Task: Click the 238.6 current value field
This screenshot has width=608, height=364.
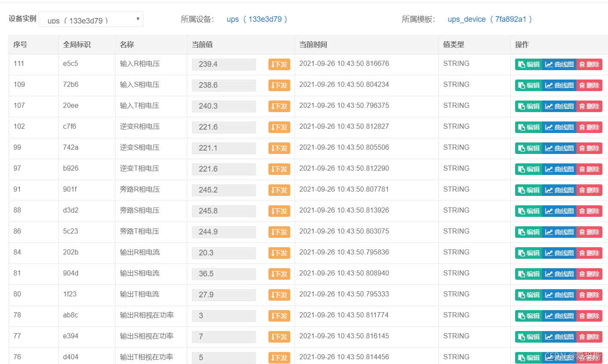Action: [x=224, y=85]
